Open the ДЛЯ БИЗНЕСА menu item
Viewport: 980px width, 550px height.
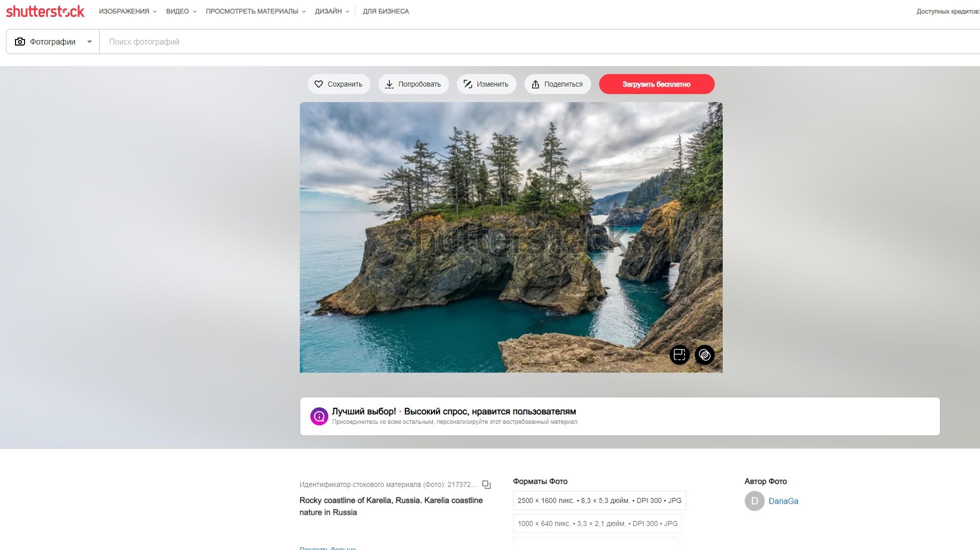pos(386,11)
